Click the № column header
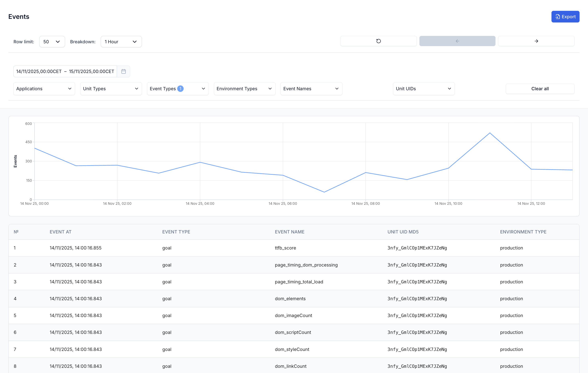Image resolution: width=588 pixels, height=373 pixels. [x=16, y=232]
